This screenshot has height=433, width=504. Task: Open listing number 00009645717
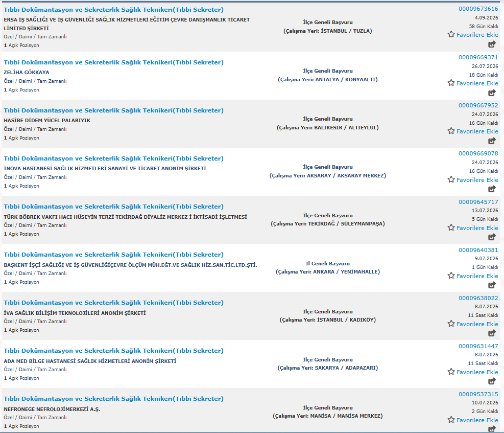click(478, 202)
